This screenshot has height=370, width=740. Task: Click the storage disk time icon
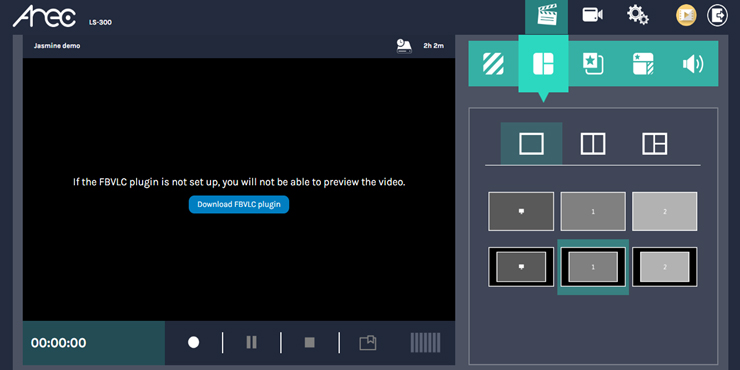click(404, 46)
